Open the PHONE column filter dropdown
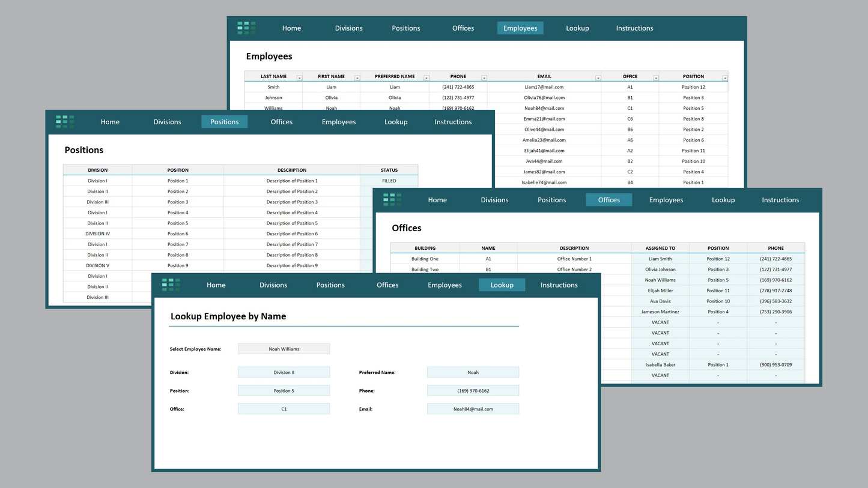 click(x=484, y=77)
